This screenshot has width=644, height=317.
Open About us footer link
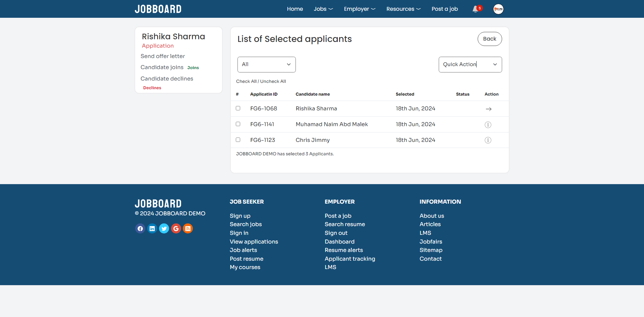[x=432, y=216]
